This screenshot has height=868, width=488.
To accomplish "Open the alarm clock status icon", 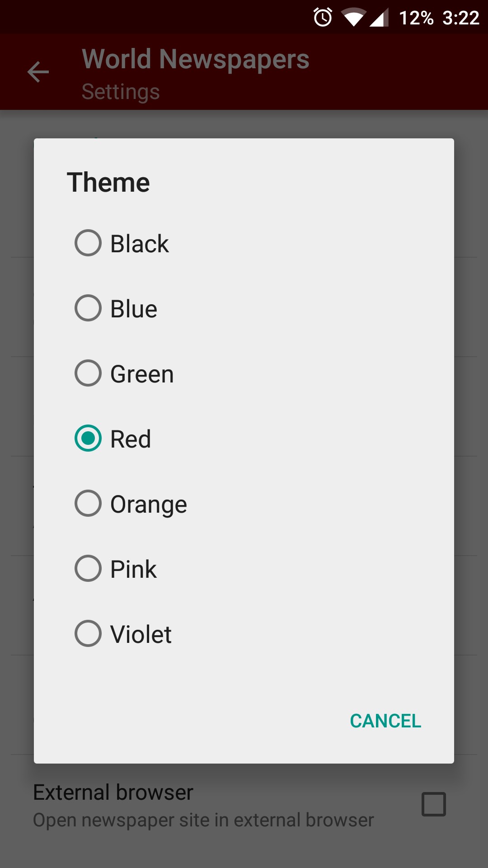I will 323,18.
